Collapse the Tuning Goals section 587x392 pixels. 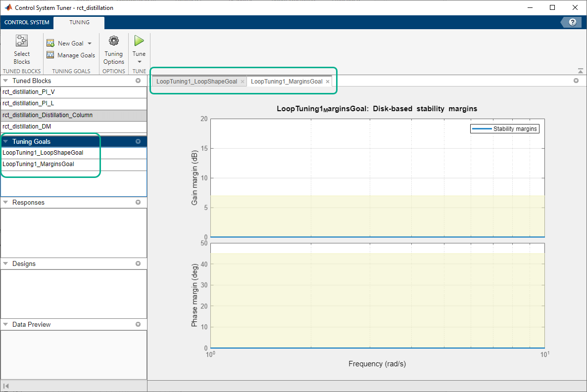coord(5,141)
